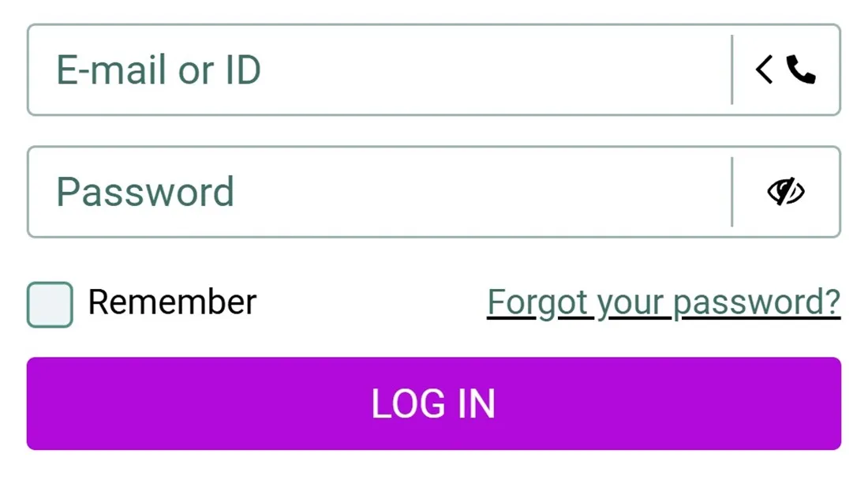Click the phone icon in the e-mail field
The image size is (868, 495).
pos(801,70)
